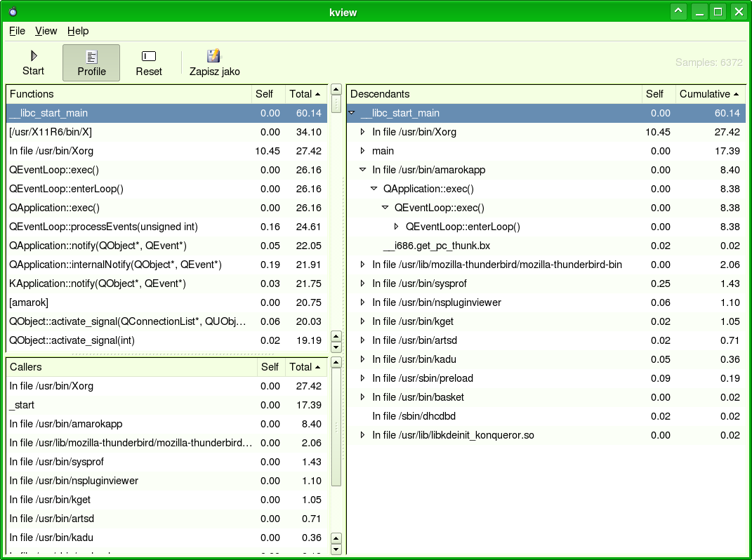752x560 pixels.
Task: Click the Reset toolbar icon
Action: pos(149,62)
